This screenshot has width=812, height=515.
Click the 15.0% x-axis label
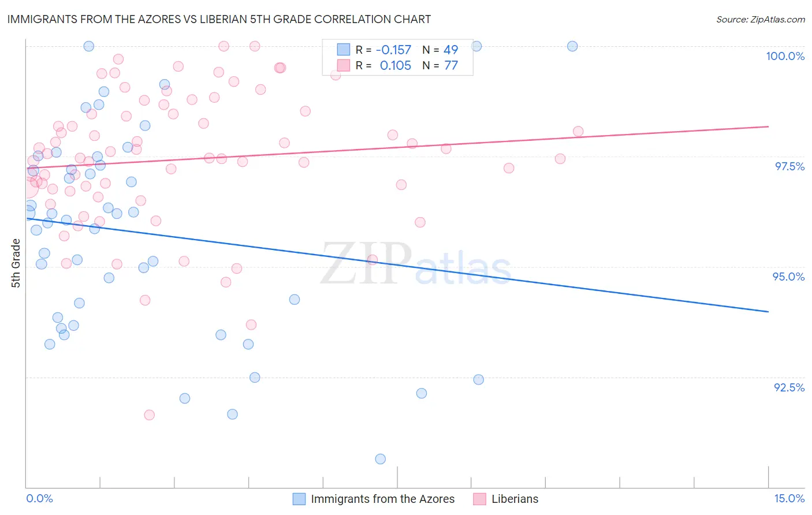[x=789, y=498]
